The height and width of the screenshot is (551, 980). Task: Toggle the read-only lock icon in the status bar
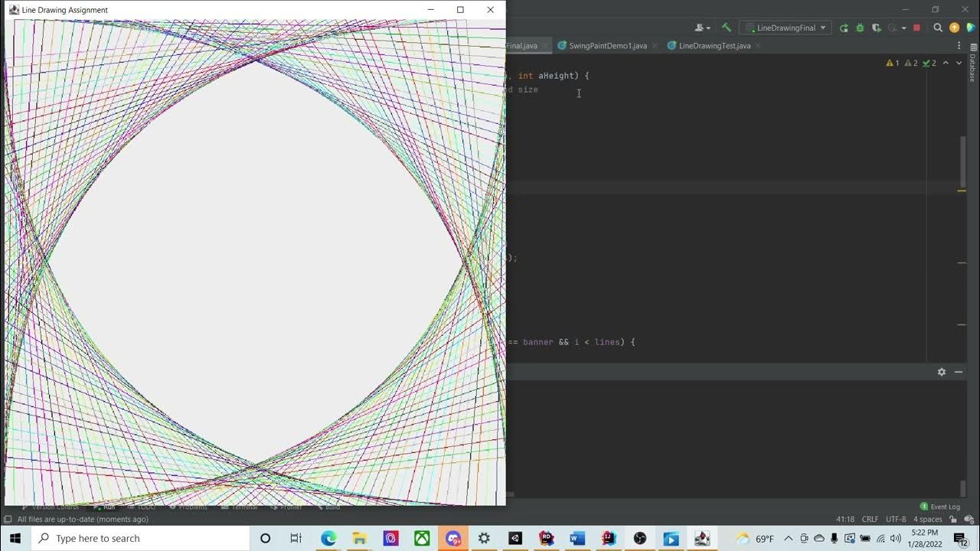953,519
